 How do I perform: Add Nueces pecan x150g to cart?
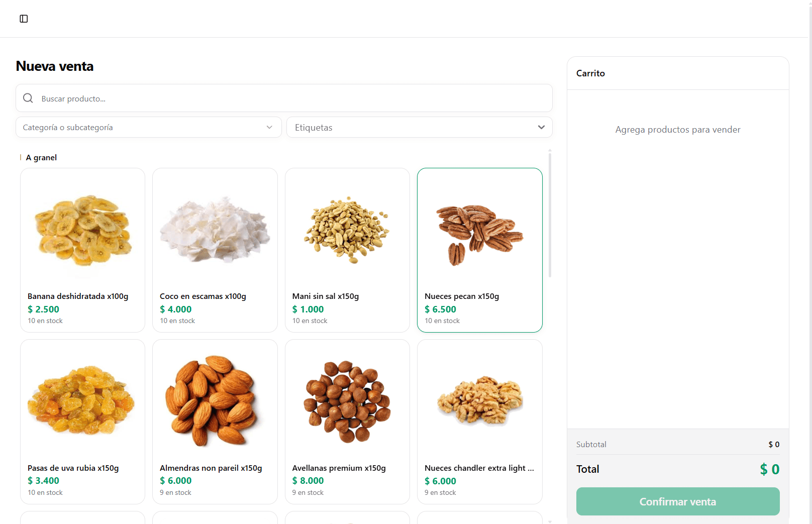tap(479, 250)
